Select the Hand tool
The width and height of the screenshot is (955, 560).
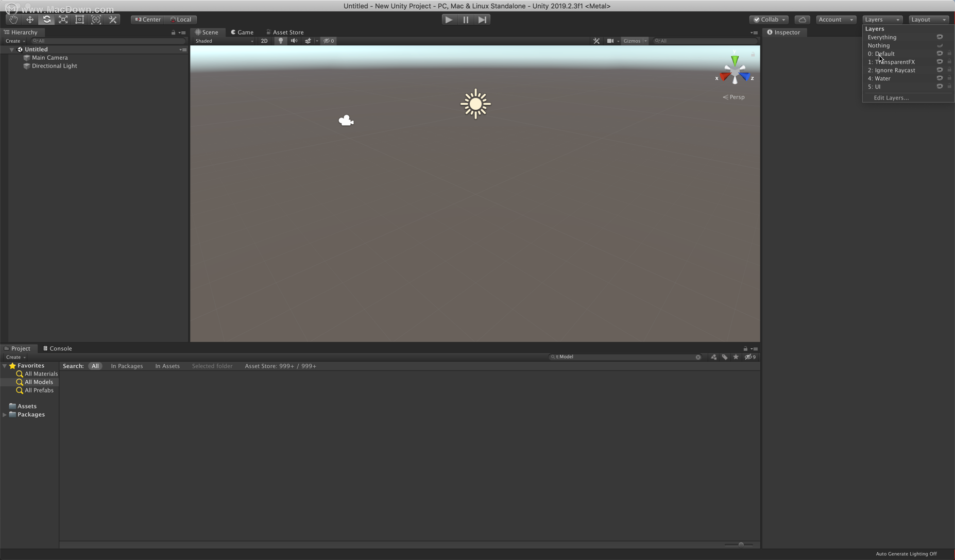(13, 19)
